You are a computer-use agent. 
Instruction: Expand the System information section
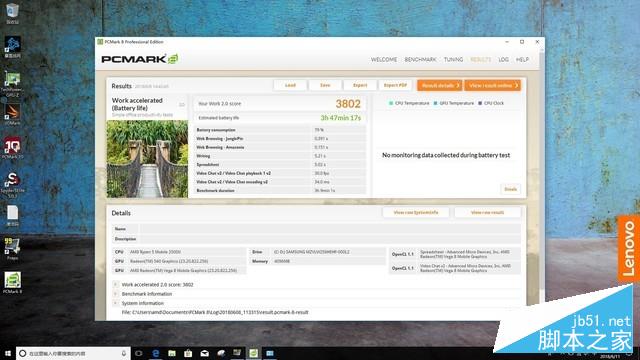116,303
